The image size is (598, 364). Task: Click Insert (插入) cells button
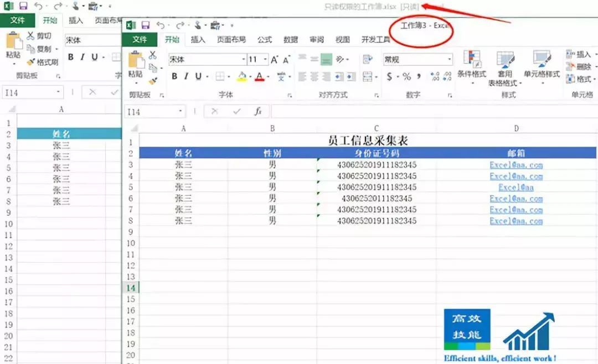[579, 54]
